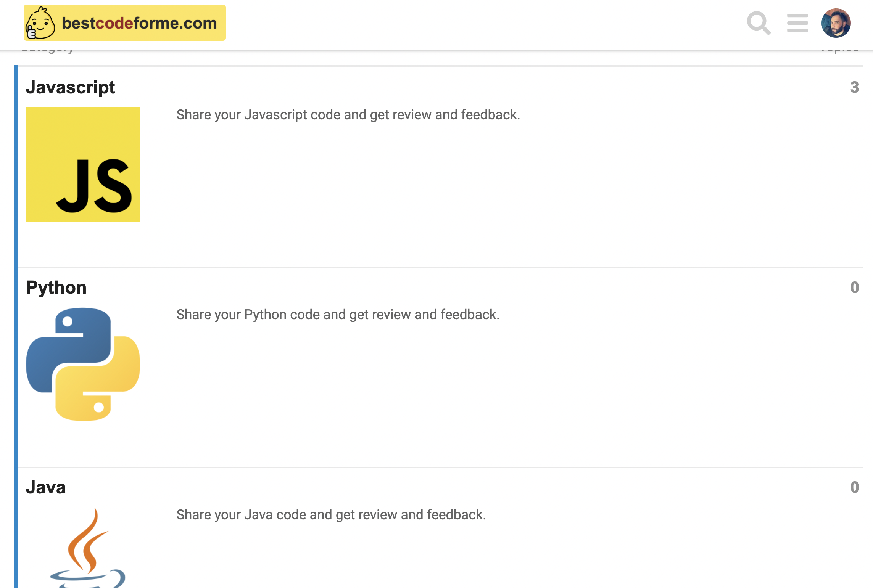This screenshot has width=873, height=588.
Task: Click the thumbs-up mascot in logo
Action: [40, 24]
